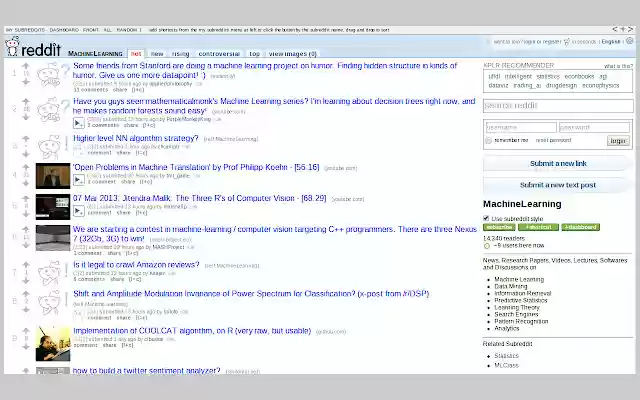Upvote the mathematicalmonk Machine Learning series post
Image resolution: width=640 pixels, height=400 pixels.
click(x=26, y=101)
